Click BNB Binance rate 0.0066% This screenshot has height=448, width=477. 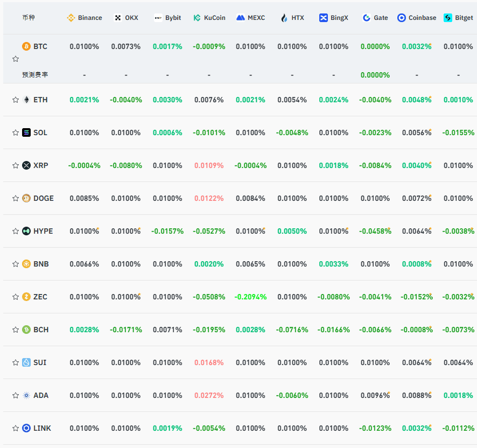tap(85, 264)
